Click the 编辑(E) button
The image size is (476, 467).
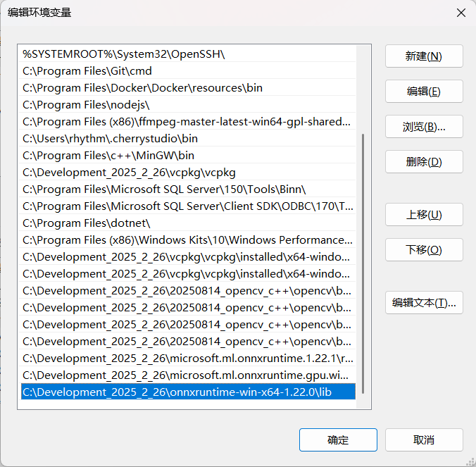(x=424, y=92)
